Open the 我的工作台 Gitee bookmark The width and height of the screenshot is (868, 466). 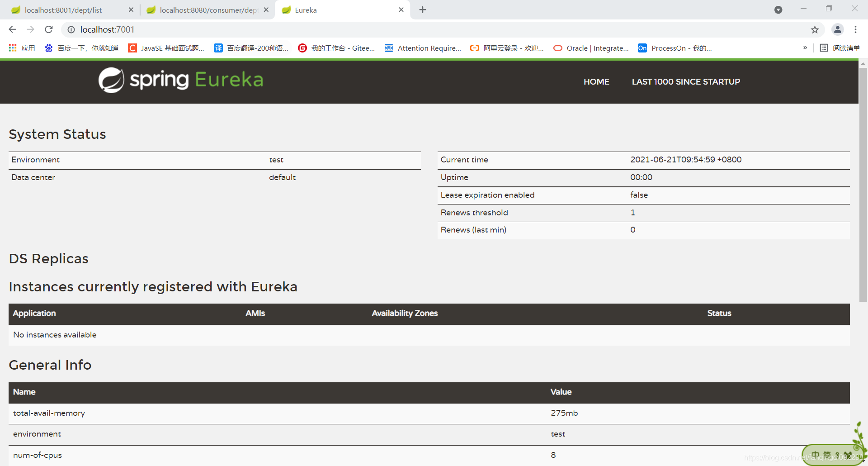337,48
